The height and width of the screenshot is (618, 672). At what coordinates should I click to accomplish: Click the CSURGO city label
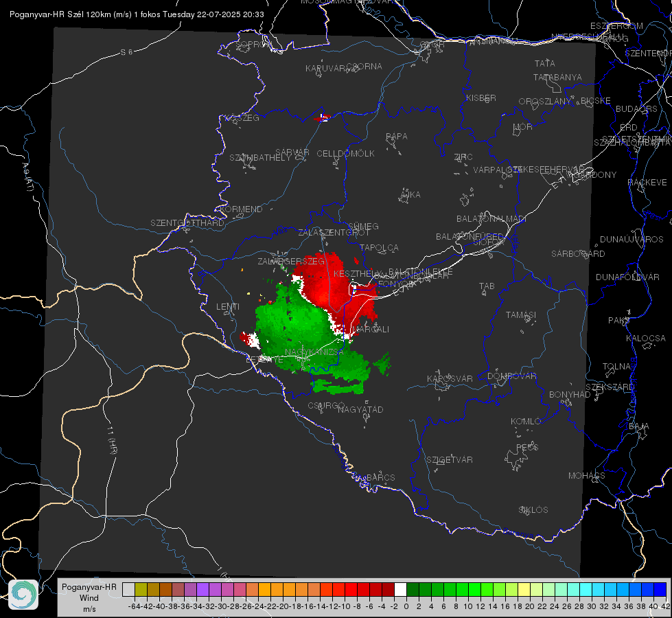point(327,406)
